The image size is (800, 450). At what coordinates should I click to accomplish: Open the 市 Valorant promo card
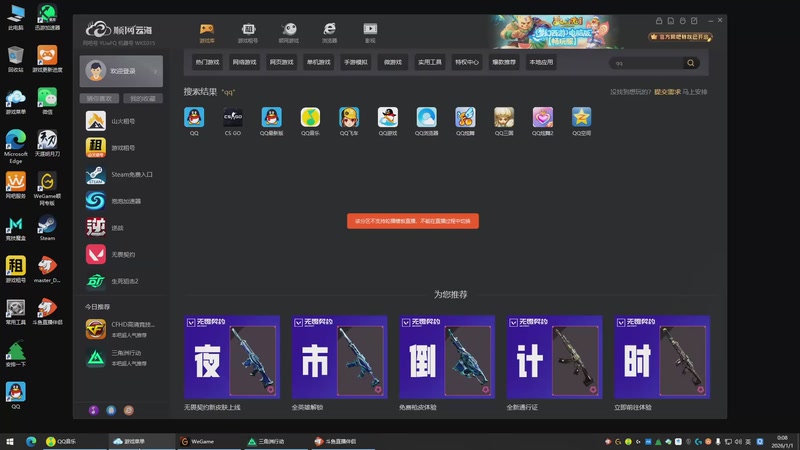[339, 357]
